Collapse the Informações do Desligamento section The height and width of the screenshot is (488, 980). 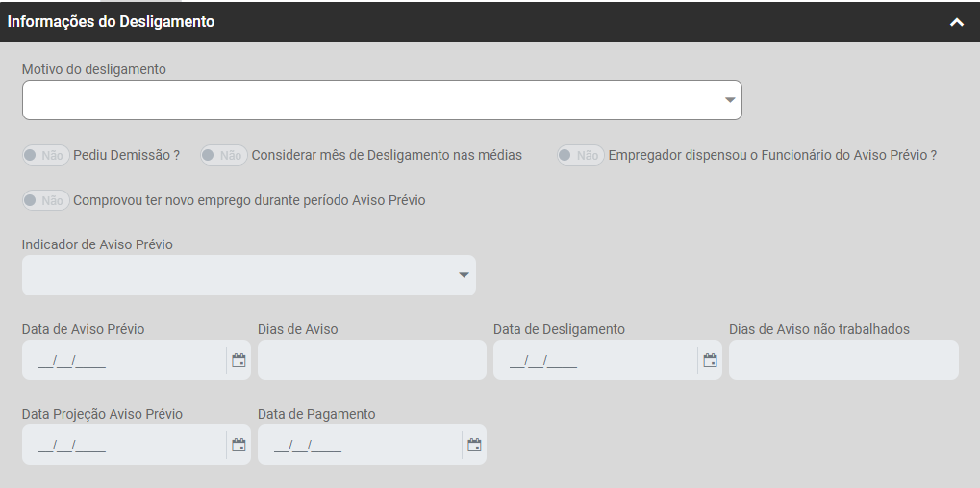tap(956, 22)
